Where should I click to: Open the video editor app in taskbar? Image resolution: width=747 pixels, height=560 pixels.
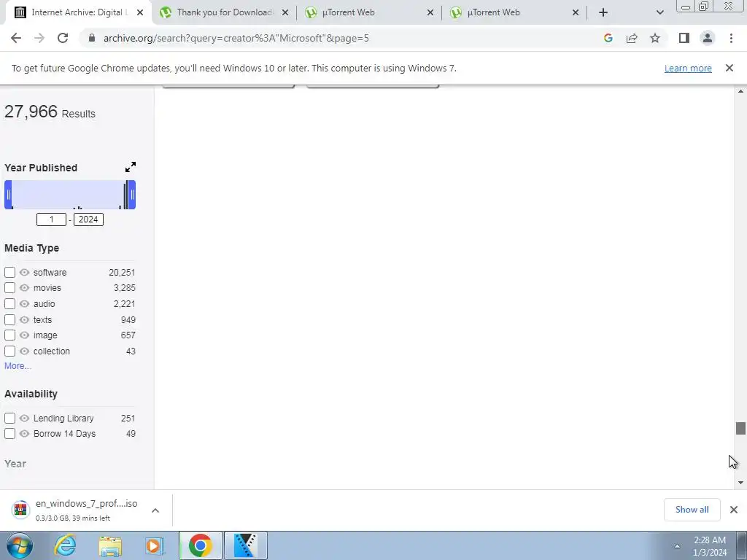(246, 545)
